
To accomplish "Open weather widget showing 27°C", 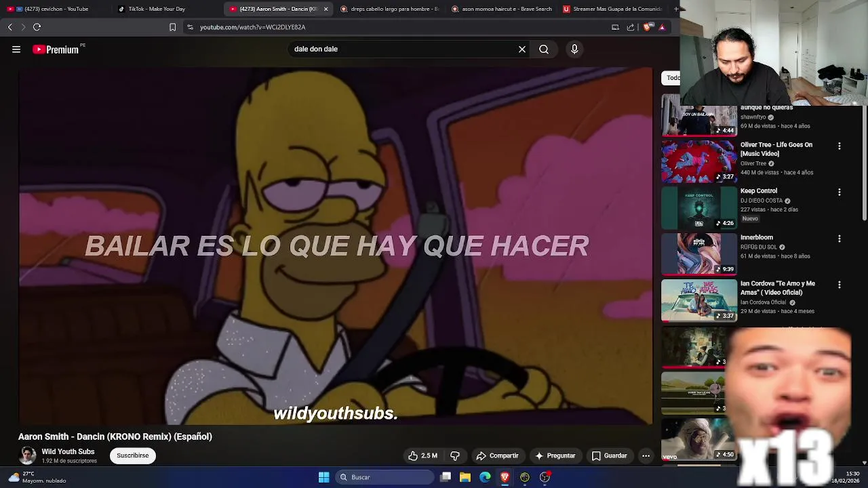I will pyautogui.click(x=37, y=477).
